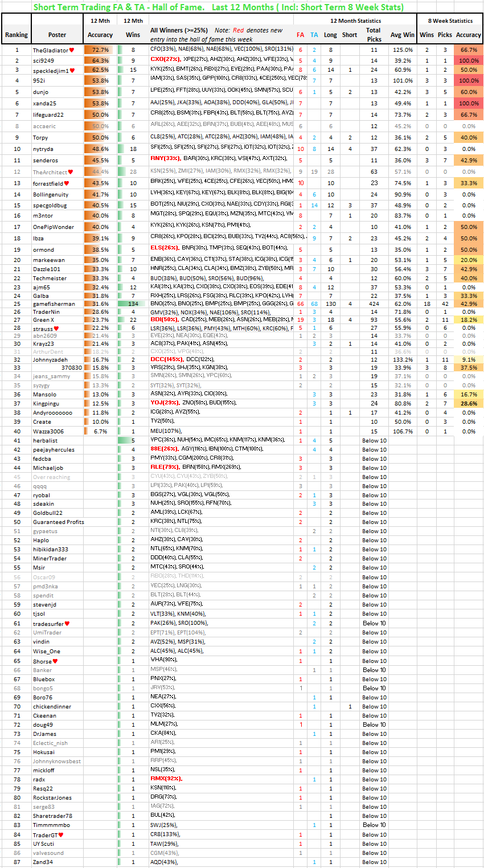Viewport: 484px width, 868px height.
Task: Click the 8 Week Statistics header
Action: [x=450, y=21]
